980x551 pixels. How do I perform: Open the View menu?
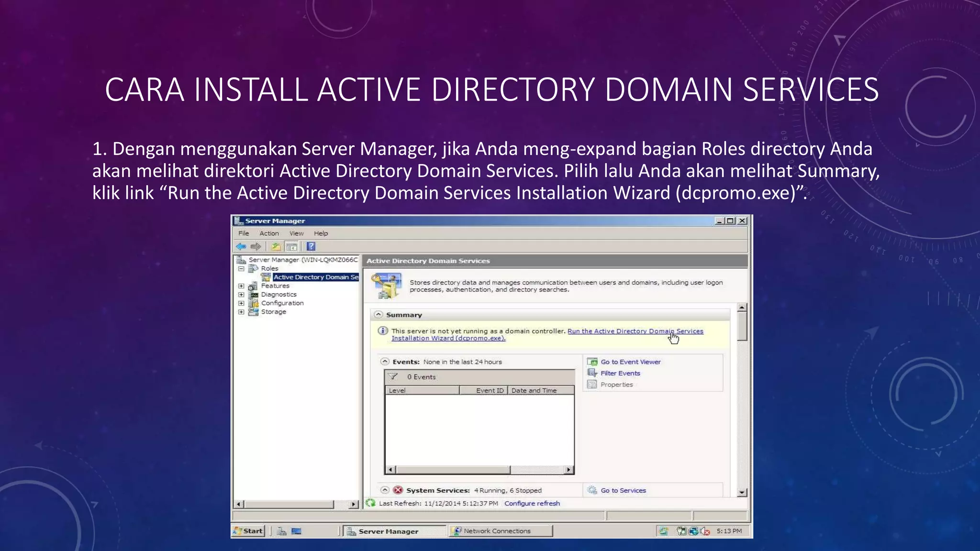[x=296, y=233]
